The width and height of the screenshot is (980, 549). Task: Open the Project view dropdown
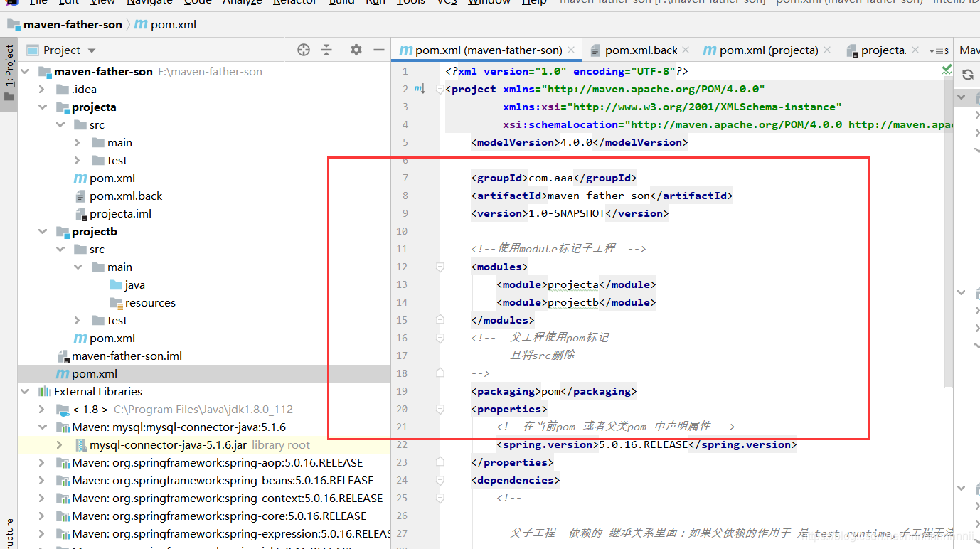[92, 50]
